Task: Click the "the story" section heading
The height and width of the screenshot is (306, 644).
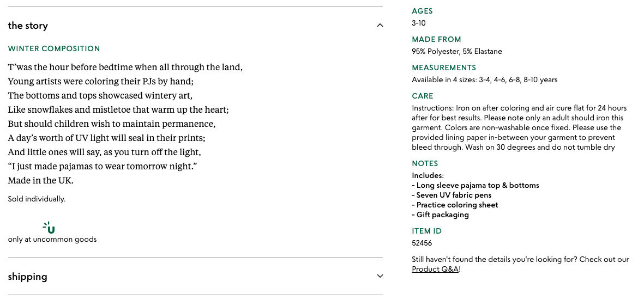Action: point(28,26)
